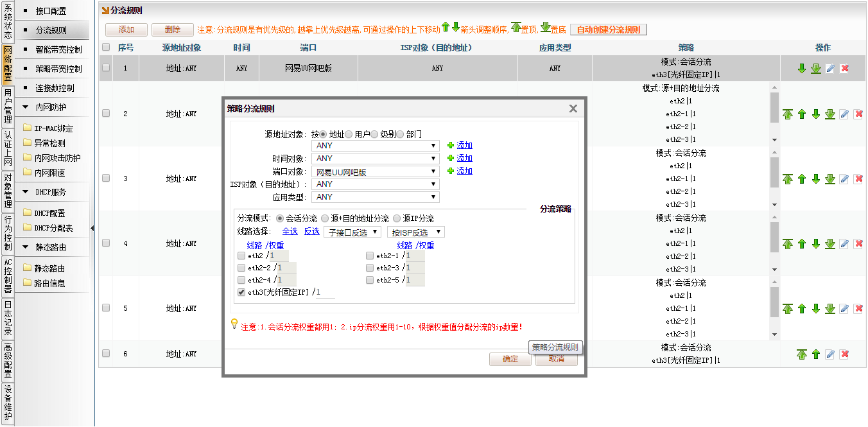Uncheck the eth3[光纤固定IP] checkbox
This screenshot has width=868, height=427.
241,292
